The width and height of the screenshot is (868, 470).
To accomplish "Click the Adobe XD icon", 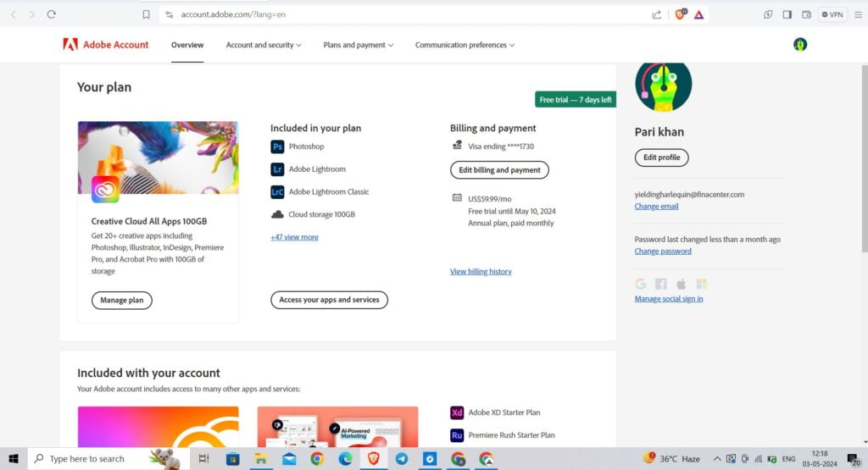I will tap(457, 412).
